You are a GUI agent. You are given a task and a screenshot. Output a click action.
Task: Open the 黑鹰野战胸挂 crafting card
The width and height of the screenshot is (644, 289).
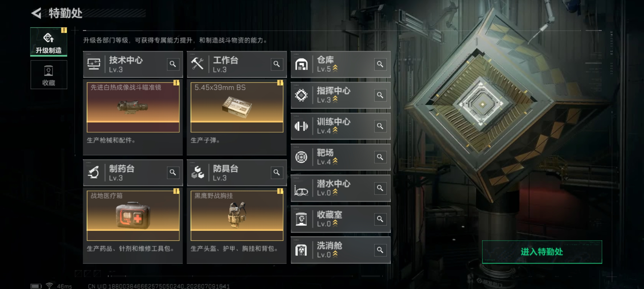[237, 215]
